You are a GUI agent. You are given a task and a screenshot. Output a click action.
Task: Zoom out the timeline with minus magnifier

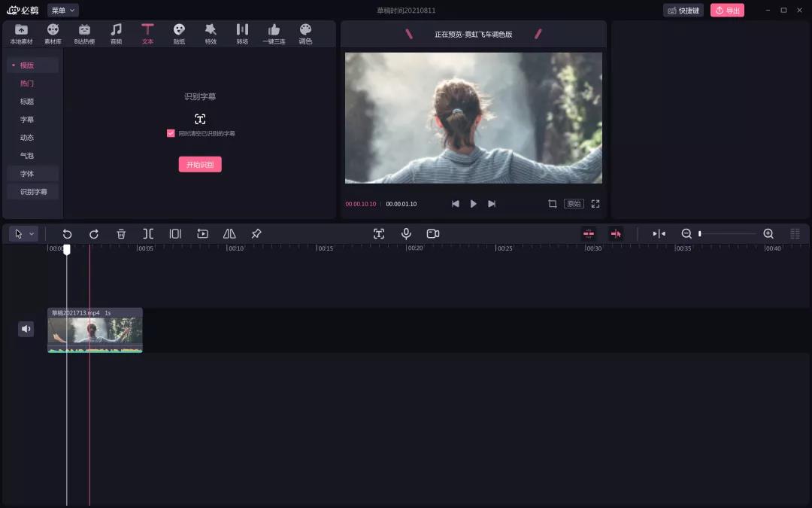686,234
